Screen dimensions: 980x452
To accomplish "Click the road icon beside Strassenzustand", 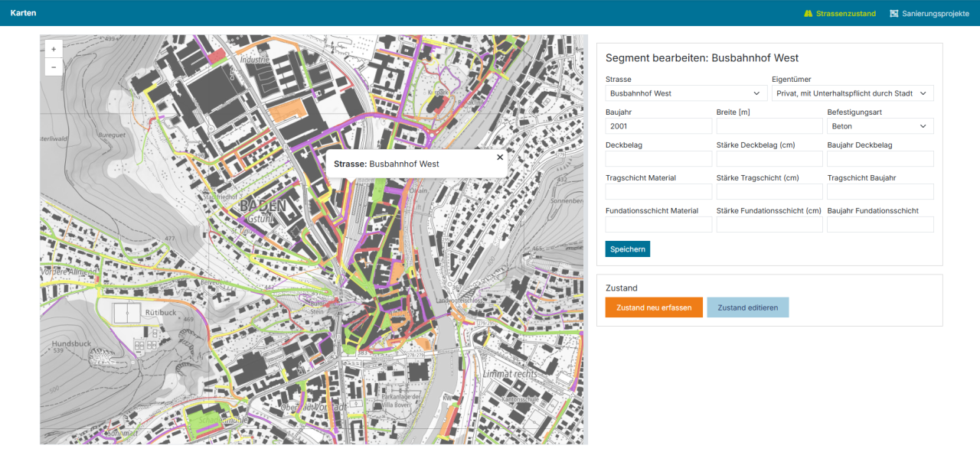I will 808,13.
